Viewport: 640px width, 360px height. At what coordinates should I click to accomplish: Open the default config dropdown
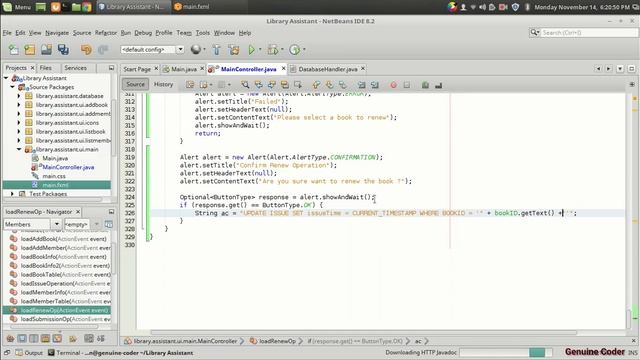coord(180,49)
